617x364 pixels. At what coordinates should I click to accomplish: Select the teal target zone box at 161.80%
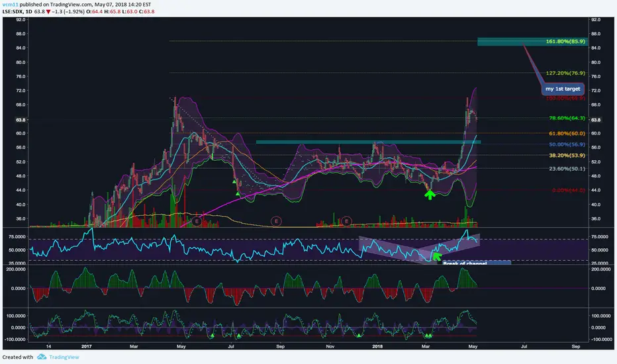[533, 41]
